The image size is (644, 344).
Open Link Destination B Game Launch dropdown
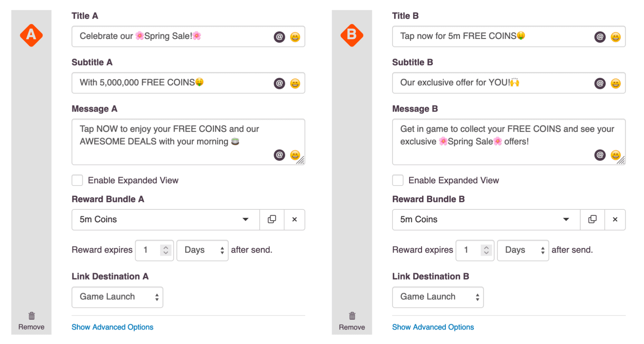(438, 297)
